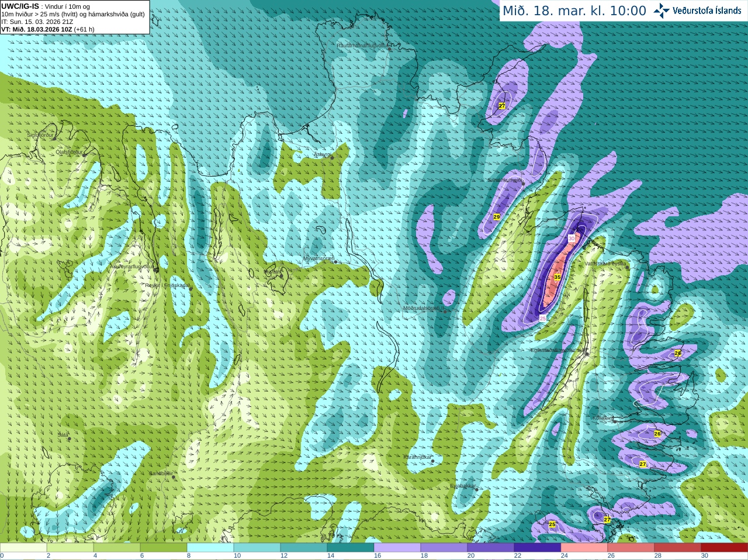Viewport: 748px width, 560px height.
Task: Click the Mývatnsöræfi station label
Action: 318,258
